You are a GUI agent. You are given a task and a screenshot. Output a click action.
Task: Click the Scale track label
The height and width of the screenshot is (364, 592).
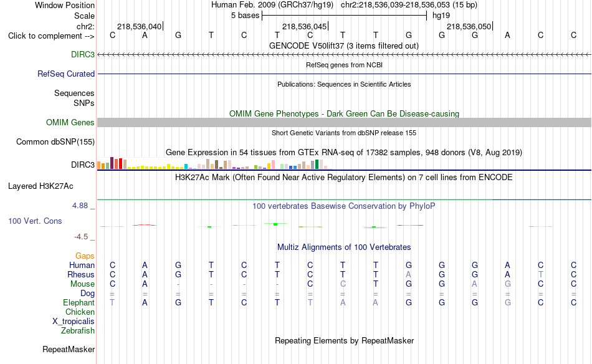pos(84,16)
